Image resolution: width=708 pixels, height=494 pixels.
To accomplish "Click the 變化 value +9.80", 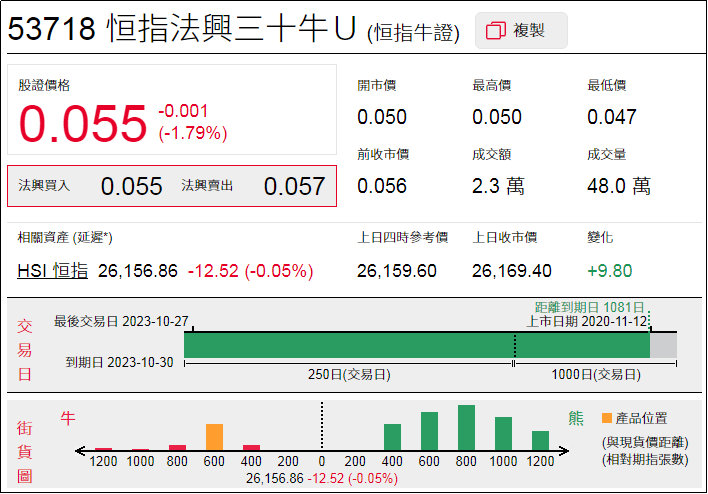I will pos(610,271).
